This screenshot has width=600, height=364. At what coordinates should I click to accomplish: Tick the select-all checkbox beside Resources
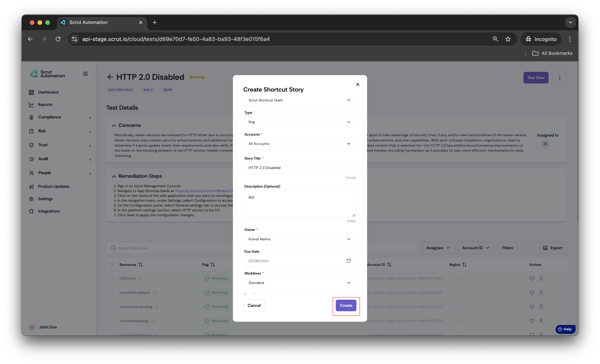click(111, 264)
